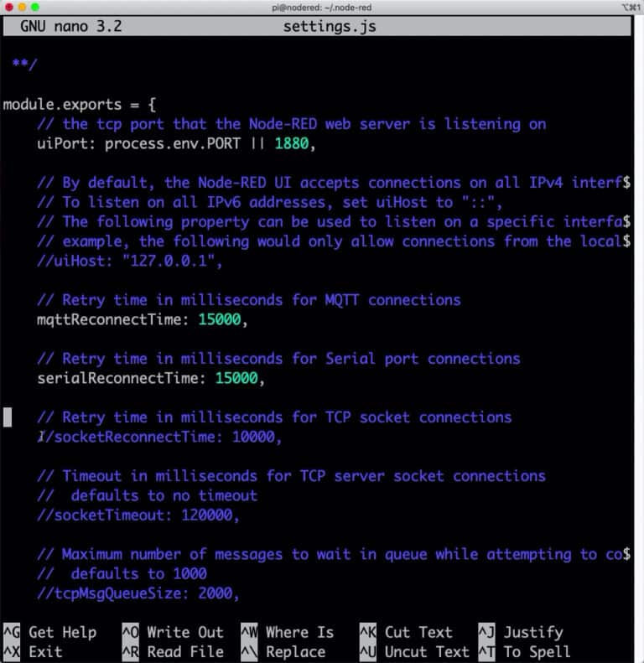This screenshot has width=644, height=663.
Task: Click the comment about tcp port listening
Action: (292, 124)
